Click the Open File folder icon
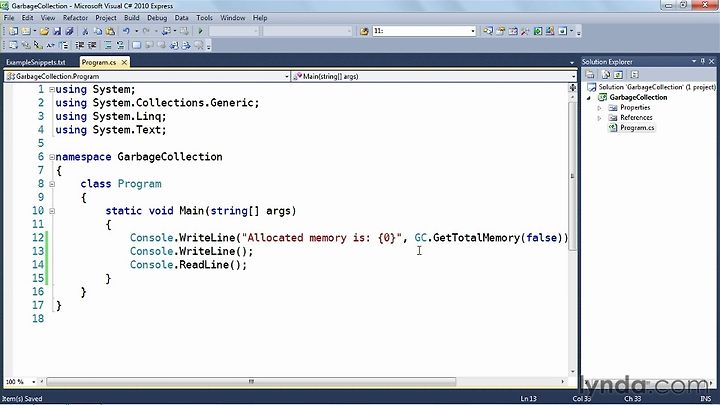The height and width of the screenshot is (405, 720). click(44, 31)
